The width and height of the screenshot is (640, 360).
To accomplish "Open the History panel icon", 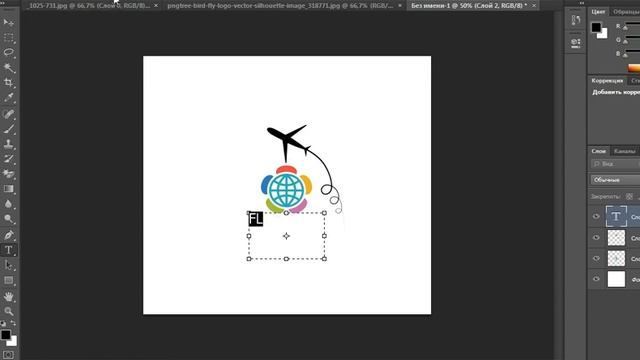I will pyautogui.click(x=576, y=20).
